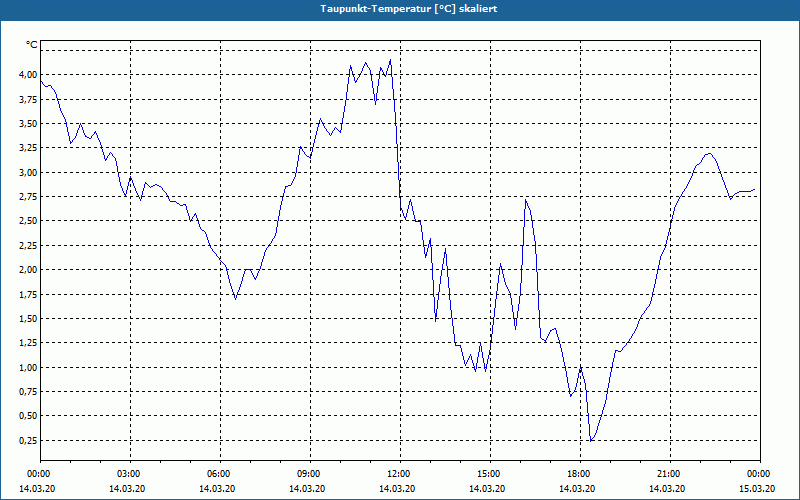
Task: Select the 0,50 y-axis value
Action: pyautogui.click(x=28, y=416)
